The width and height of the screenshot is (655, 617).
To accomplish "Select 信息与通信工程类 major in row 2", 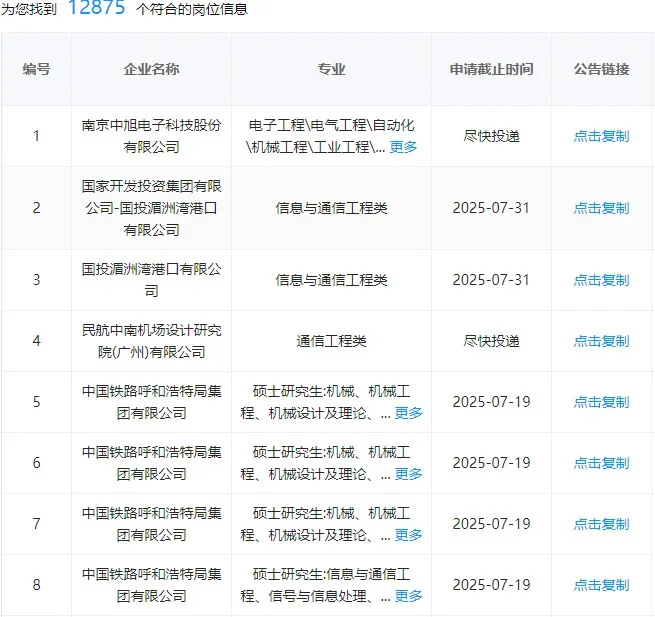I will (331, 208).
